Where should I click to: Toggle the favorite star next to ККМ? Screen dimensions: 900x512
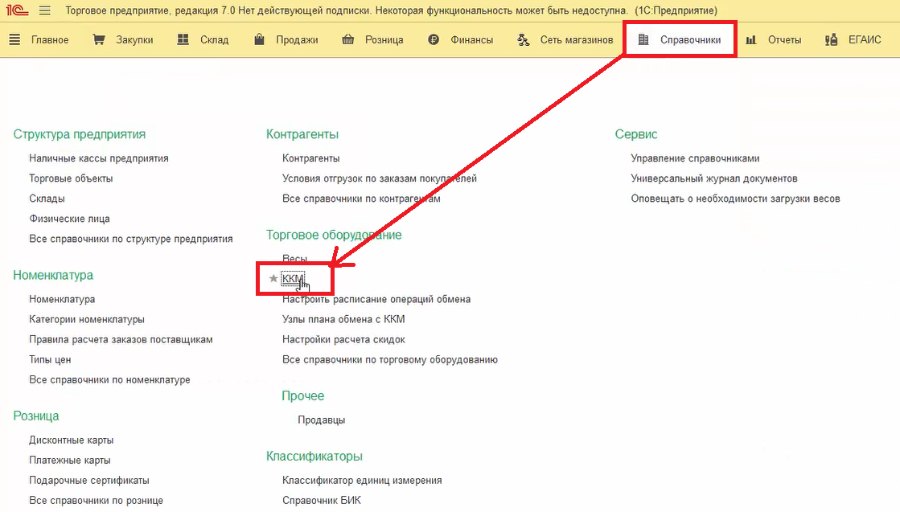click(x=273, y=278)
